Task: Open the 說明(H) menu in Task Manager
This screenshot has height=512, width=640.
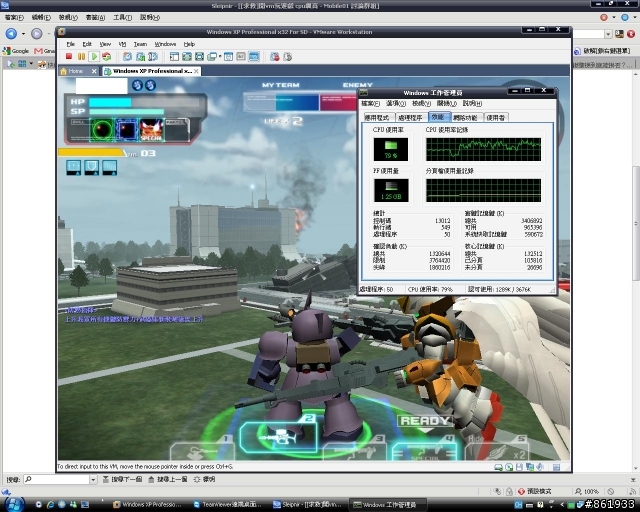Action: (472, 103)
